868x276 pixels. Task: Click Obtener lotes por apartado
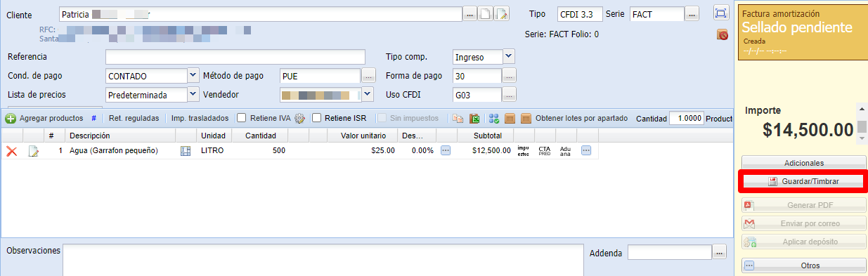[x=581, y=119]
